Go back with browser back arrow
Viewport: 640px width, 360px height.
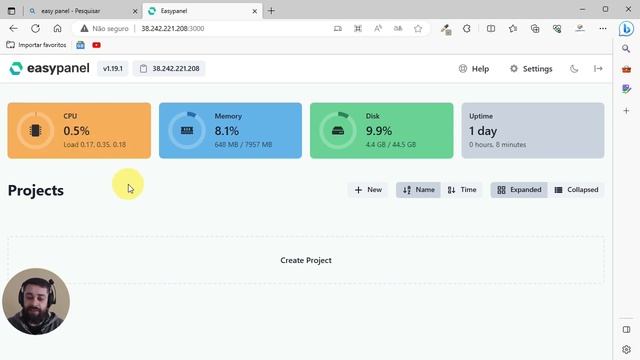pos(13,29)
